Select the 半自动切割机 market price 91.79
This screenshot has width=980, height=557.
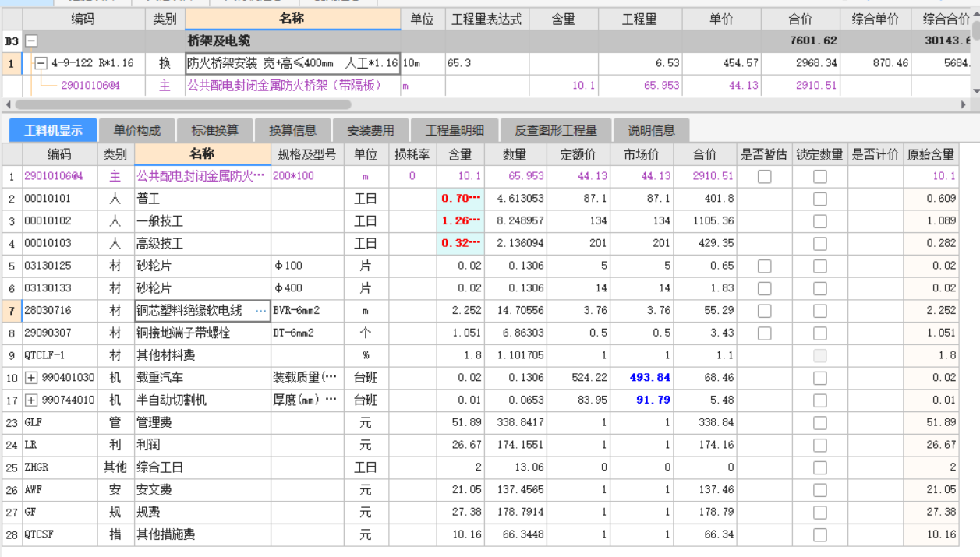pos(642,400)
